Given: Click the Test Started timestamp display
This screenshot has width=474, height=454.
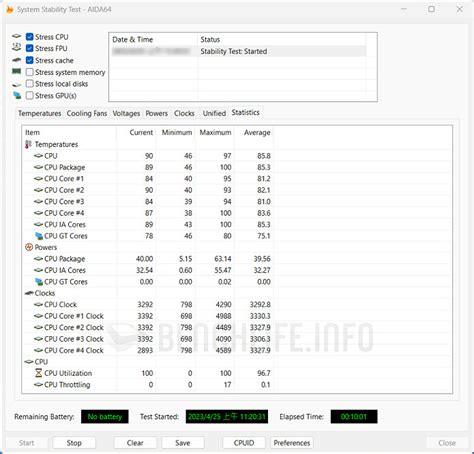Looking at the screenshot, I should click(227, 417).
